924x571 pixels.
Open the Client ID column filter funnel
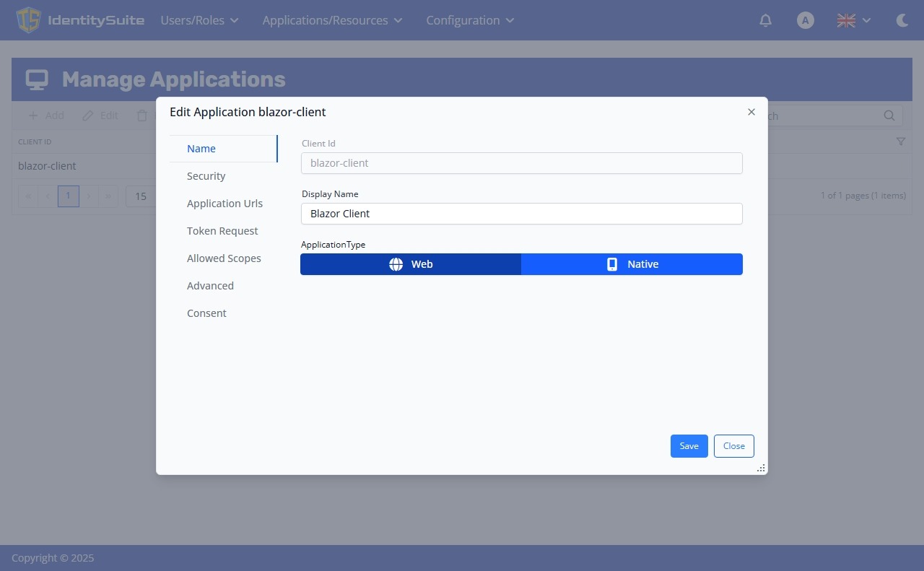[x=901, y=141]
